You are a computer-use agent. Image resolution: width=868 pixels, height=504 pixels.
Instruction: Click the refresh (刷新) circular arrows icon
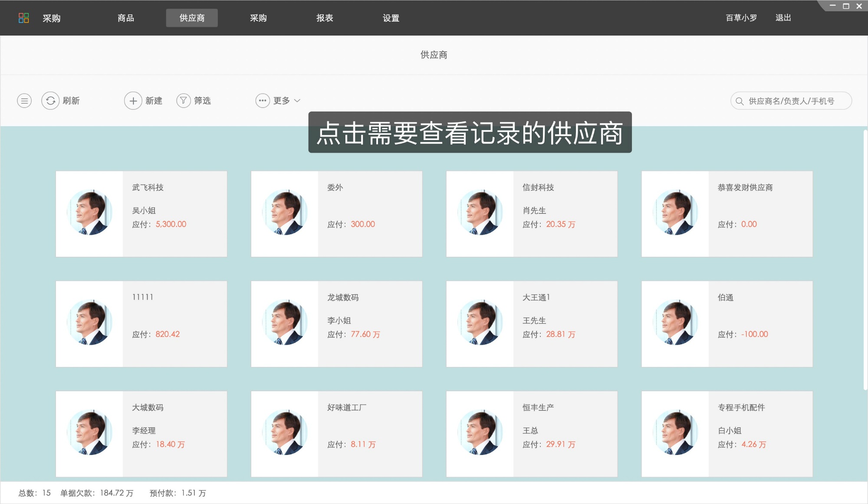(x=51, y=100)
